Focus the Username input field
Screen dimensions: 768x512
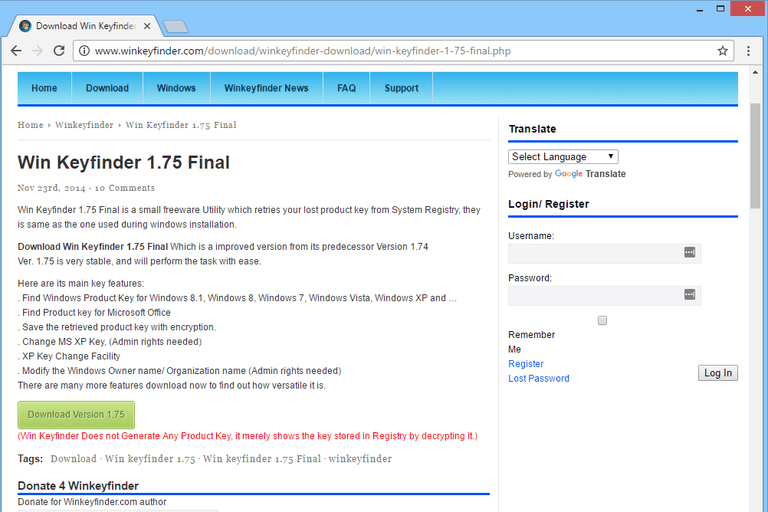point(604,254)
